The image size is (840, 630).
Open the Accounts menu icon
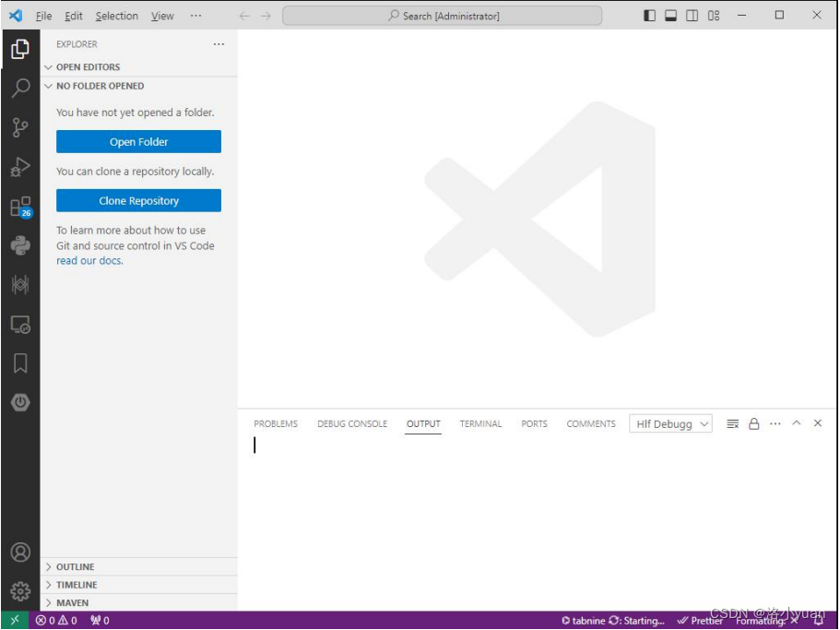click(20, 552)
